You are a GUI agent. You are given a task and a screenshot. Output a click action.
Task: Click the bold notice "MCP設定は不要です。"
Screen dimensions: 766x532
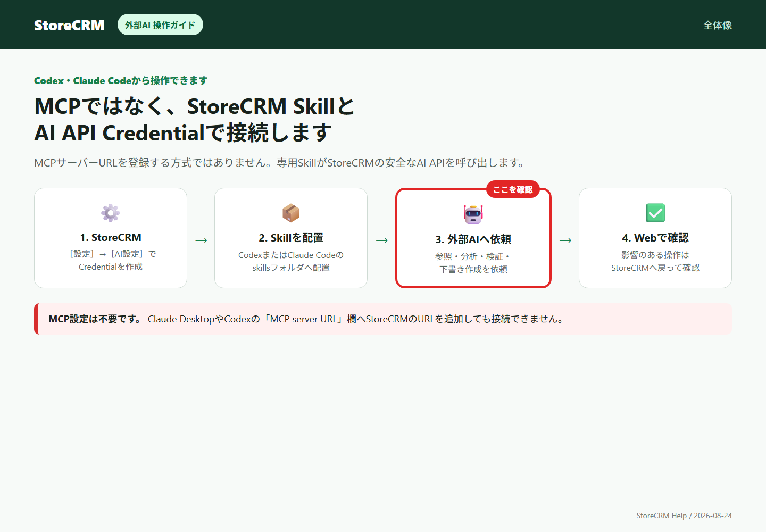point(96,319)
